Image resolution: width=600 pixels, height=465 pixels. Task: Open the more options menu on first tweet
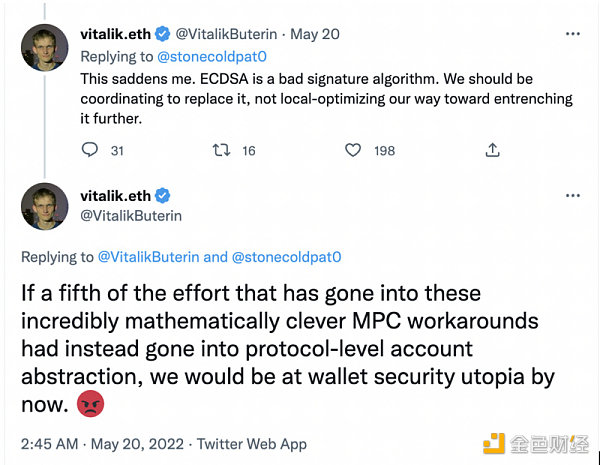[572, 34]
